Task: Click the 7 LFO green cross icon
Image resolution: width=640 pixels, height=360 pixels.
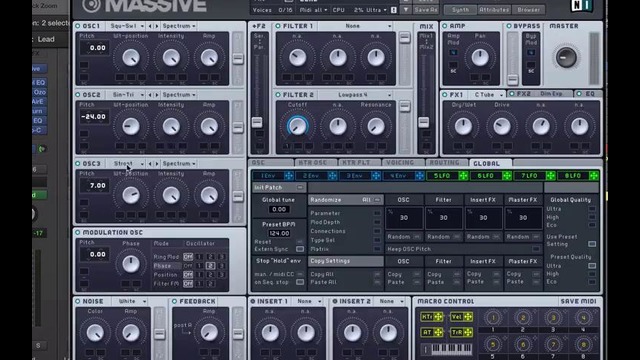Action: point(551,176)
